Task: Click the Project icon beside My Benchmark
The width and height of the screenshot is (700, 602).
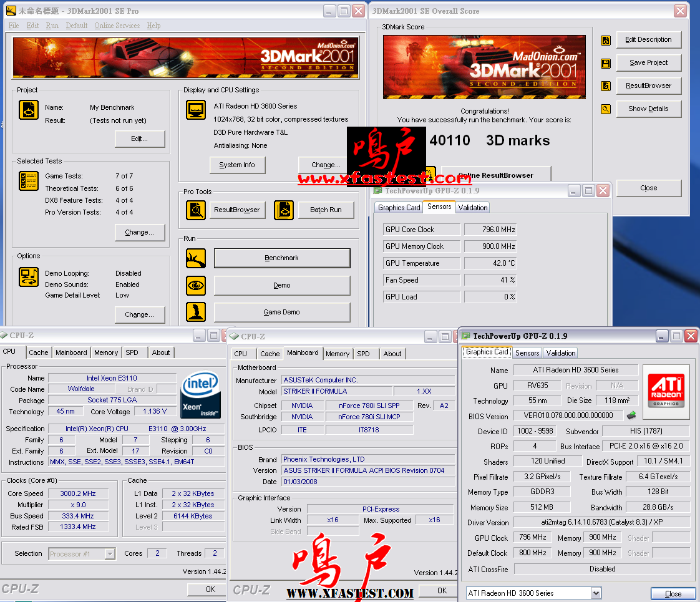Action: [29, 110]
